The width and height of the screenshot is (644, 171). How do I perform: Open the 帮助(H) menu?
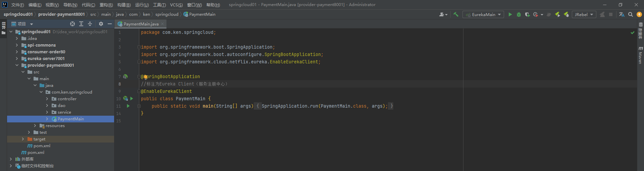click(213, 5)
